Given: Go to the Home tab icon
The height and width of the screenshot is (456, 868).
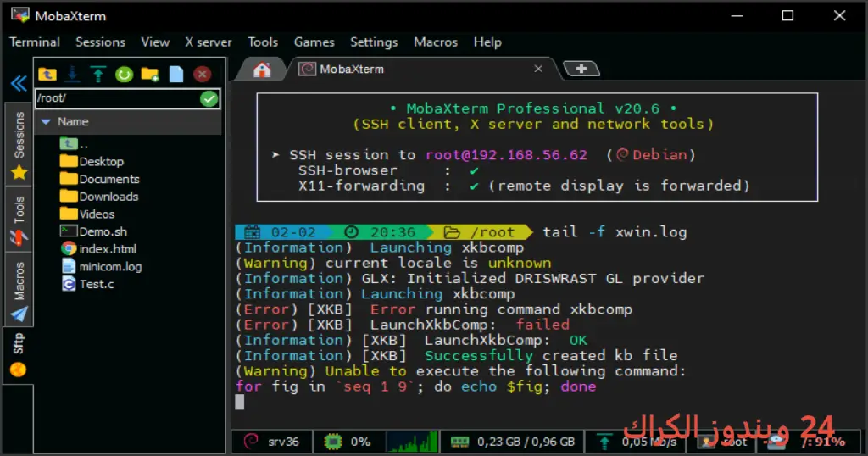Looking at the screenshot, I should (x=262, y=70).
